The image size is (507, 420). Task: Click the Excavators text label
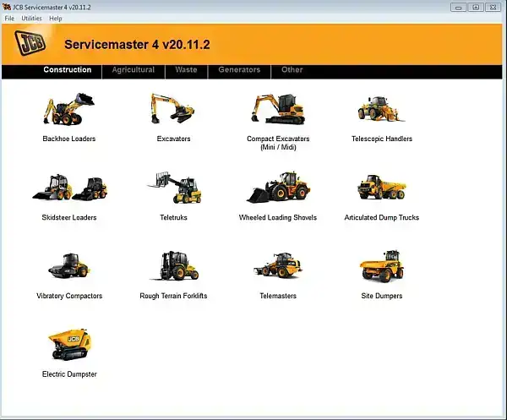[173, 139]
